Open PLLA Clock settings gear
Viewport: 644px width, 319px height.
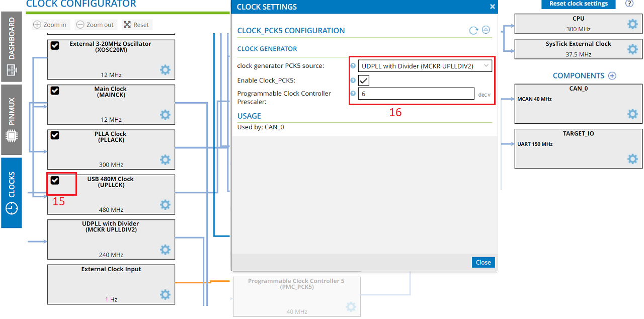click(x=165, y=160)
